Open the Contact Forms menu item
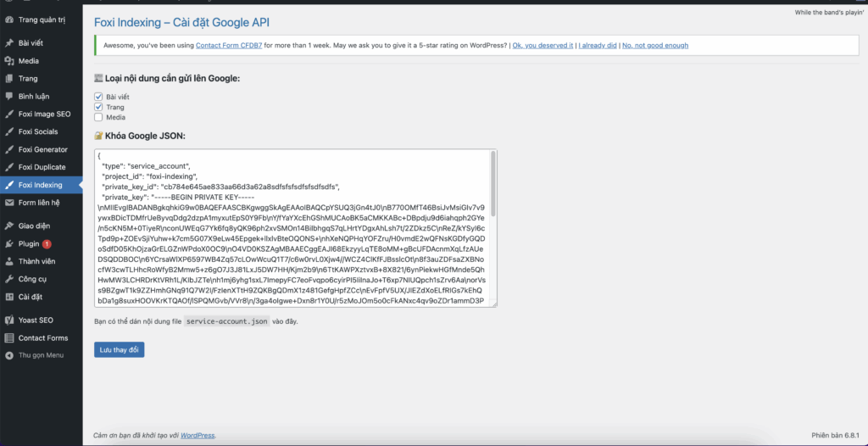The image size is (868, 446). 41,338
